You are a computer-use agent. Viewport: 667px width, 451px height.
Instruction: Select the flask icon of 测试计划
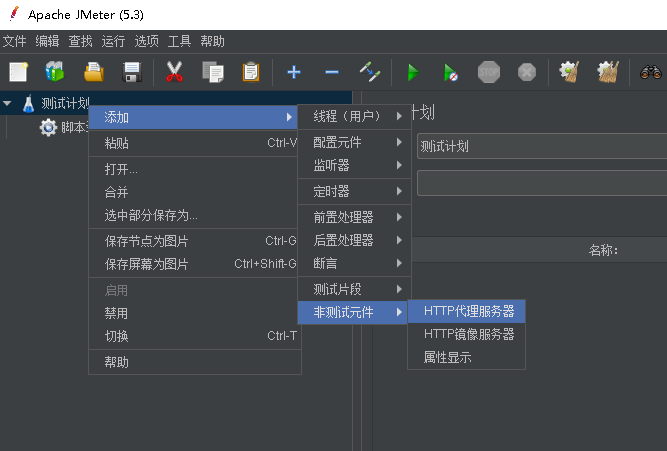(29, 103)
